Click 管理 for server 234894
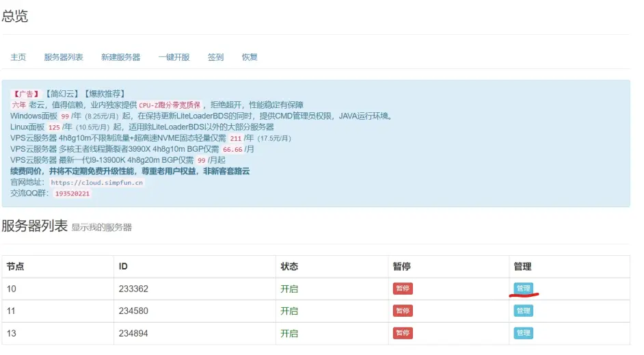 523,333
